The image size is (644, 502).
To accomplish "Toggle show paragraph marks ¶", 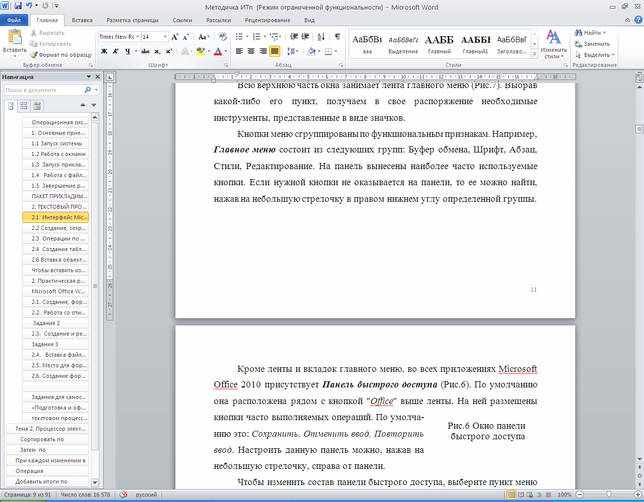I will click(338, 37).
